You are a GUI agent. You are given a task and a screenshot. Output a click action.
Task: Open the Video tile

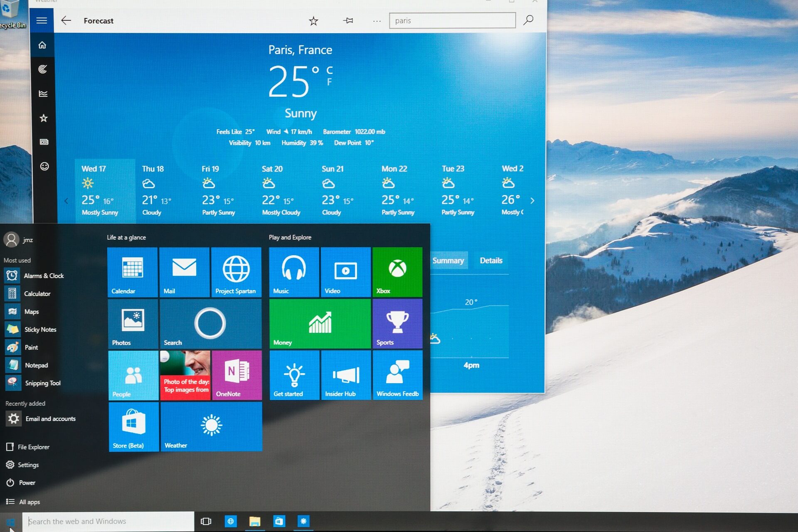coord(346,272)
